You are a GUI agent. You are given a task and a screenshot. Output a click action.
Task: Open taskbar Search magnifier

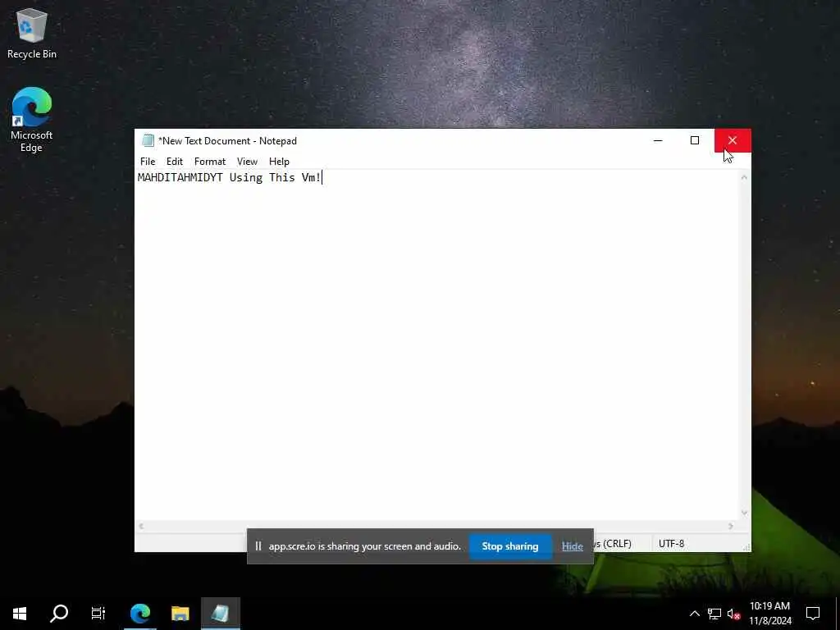[x=59, y=614]
